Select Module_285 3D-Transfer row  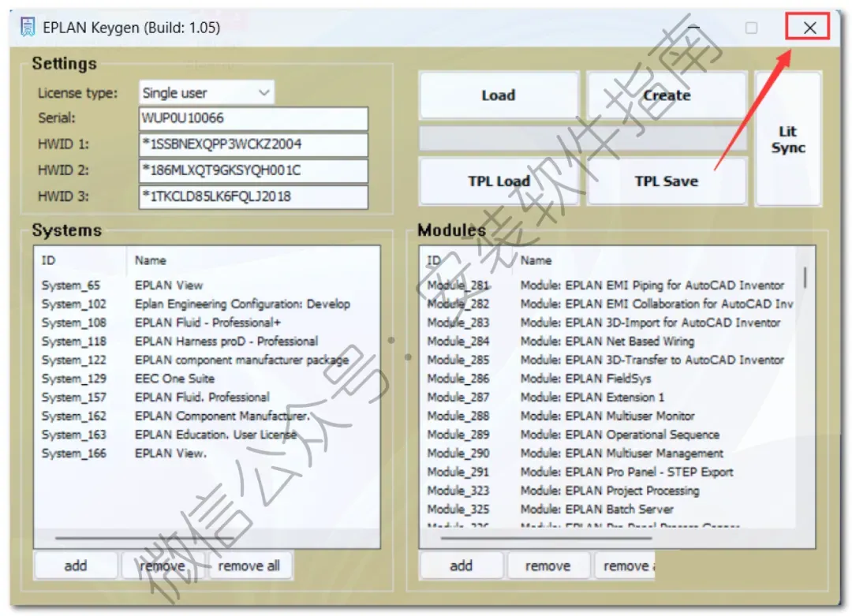[x=608, y=360]
